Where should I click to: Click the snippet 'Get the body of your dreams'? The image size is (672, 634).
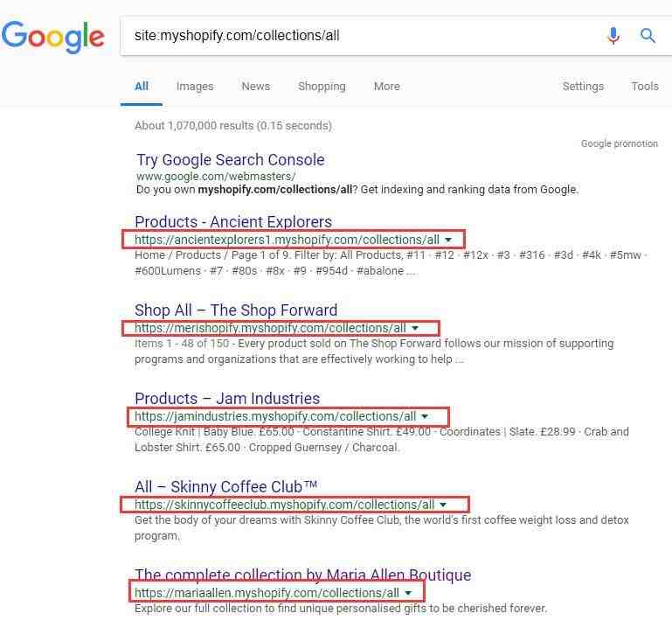381,528
